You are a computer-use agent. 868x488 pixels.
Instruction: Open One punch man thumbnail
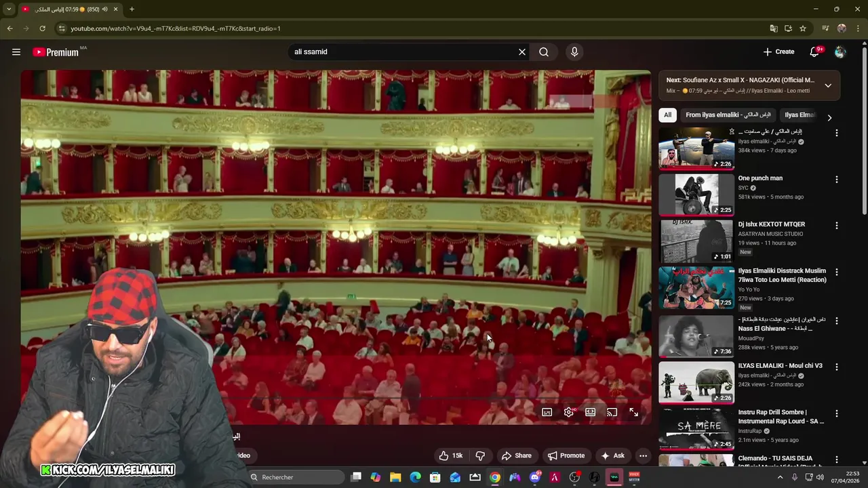(696, 195)
